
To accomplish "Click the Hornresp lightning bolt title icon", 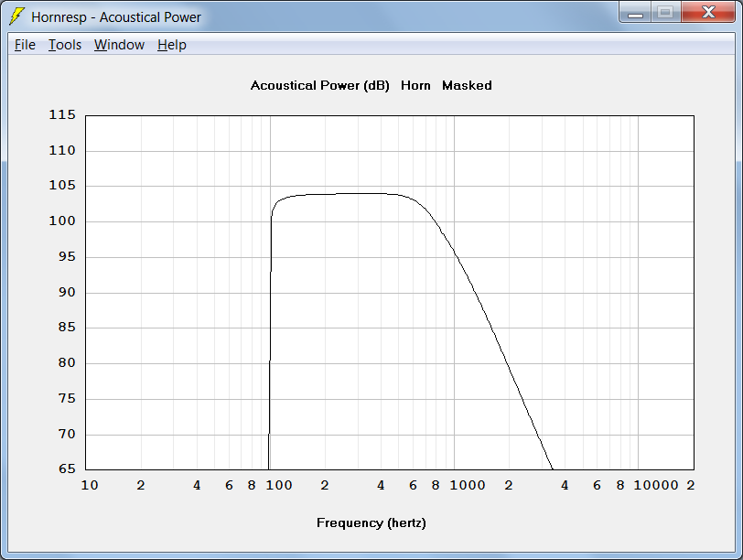I will (x=16, y=16).
